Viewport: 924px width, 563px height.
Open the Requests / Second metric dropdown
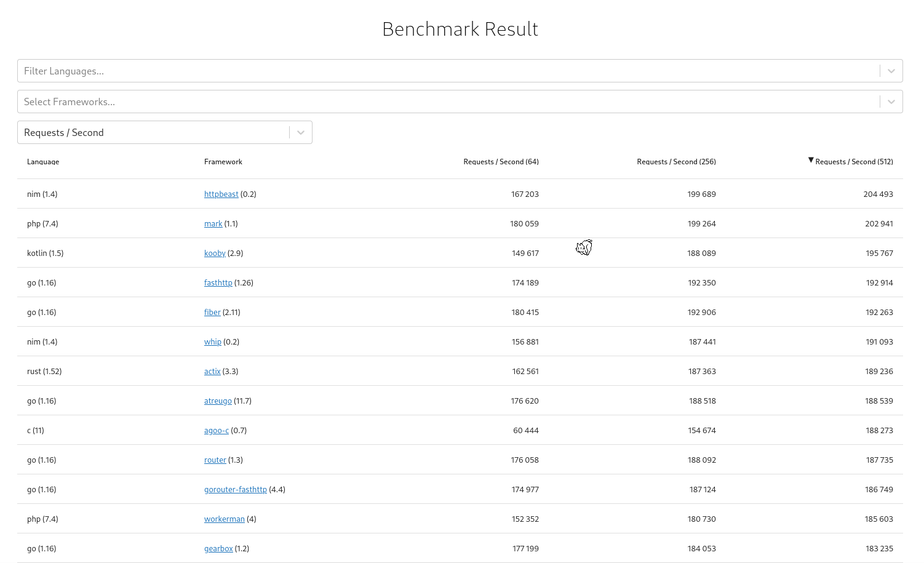(x=300, y=132)
